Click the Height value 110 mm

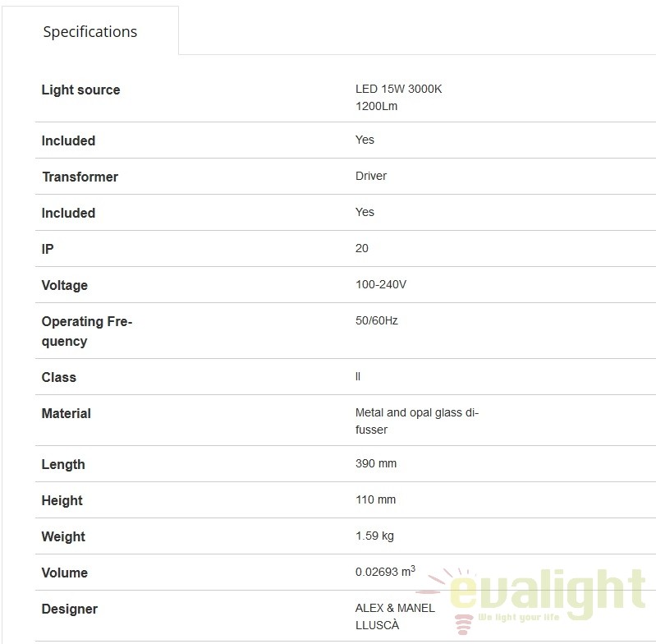point(375,499)
